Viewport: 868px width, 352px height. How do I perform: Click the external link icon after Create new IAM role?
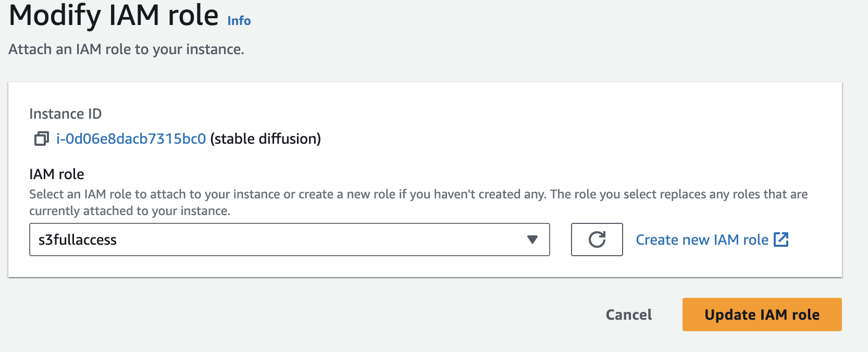coord(782,240)
